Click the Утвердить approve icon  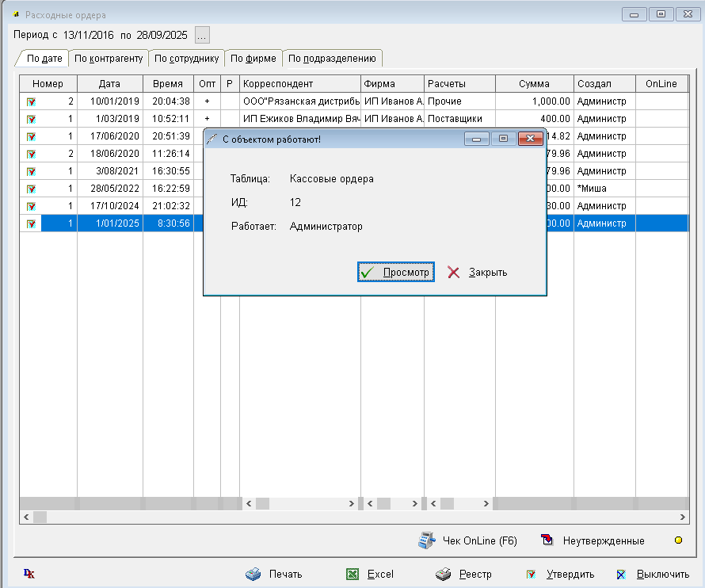click(x=532, y=575)
